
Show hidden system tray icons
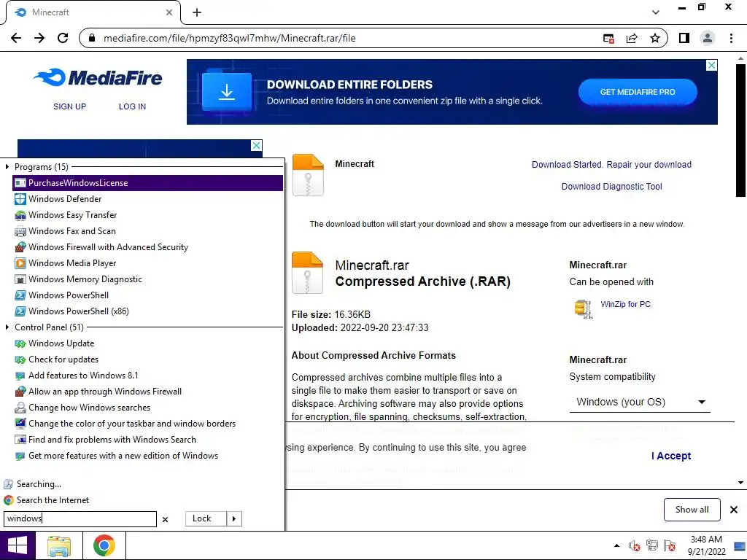click(x=617, y=545)
